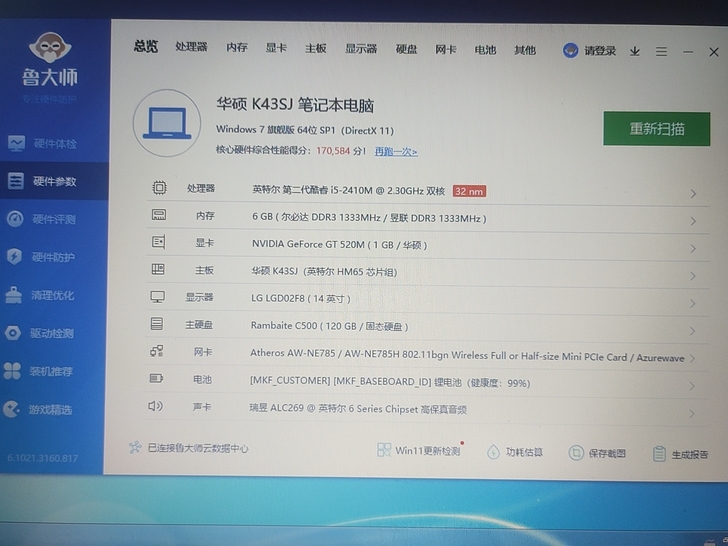Expand the 内存 6 GB row chevron
This screenshot has height=546, width=728.
tap(693, 221)
